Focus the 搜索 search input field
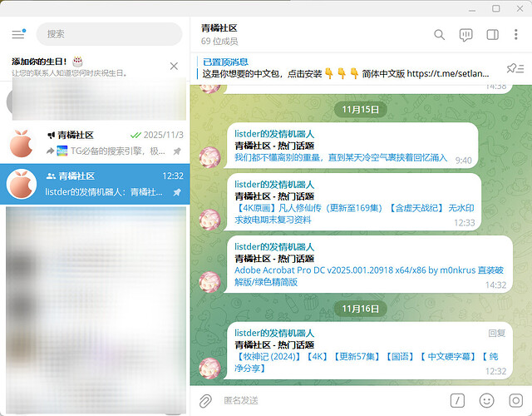Viewport: 532px width, 416px height. [109, 34]
